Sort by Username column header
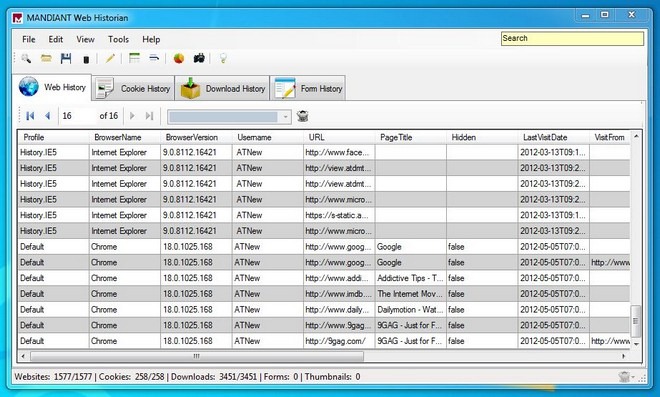 coord(268,137)
